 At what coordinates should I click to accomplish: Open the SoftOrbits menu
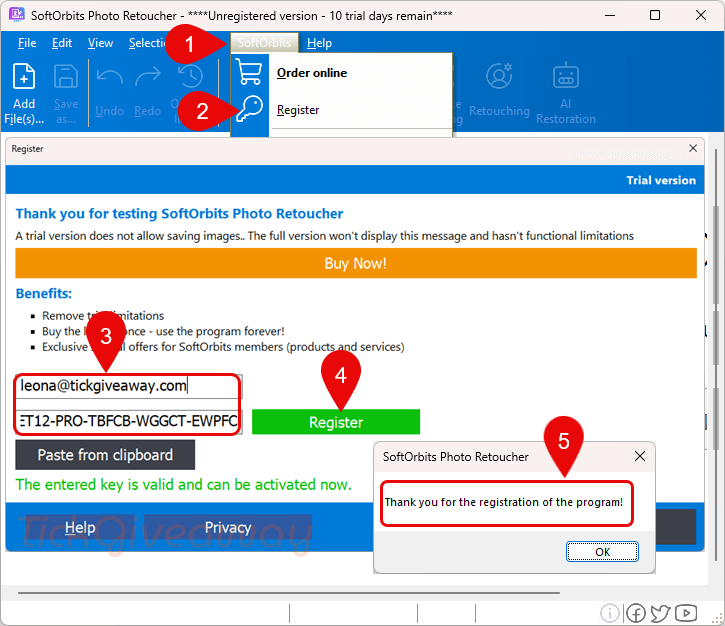(264, 43)
